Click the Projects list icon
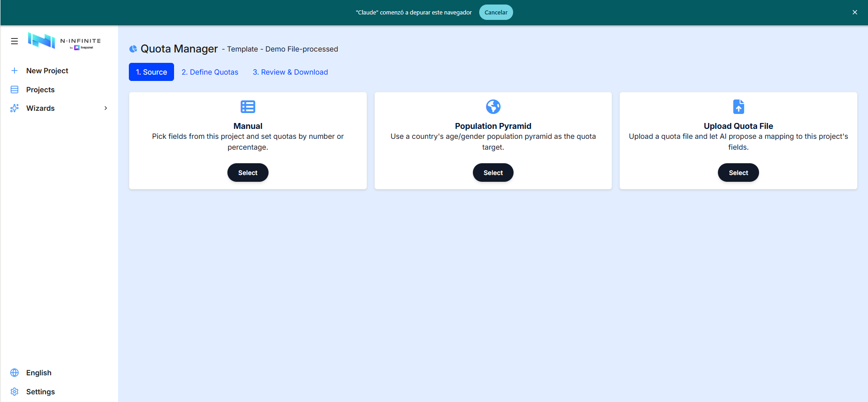 click(x=14, y=90)
